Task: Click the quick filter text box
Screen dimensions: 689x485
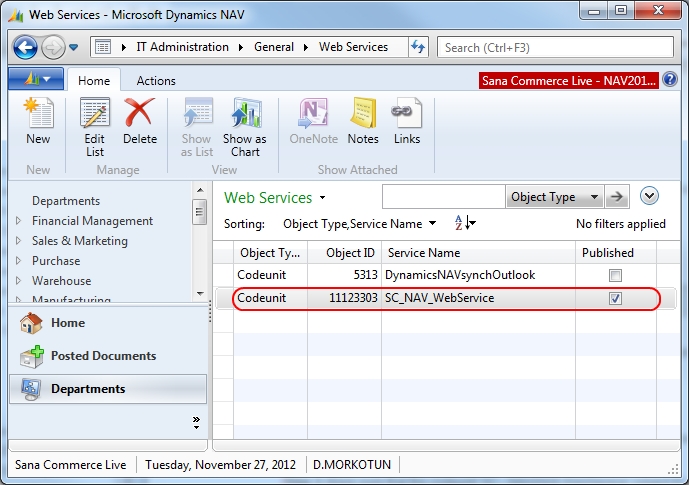Action: (x=444, y=197)
